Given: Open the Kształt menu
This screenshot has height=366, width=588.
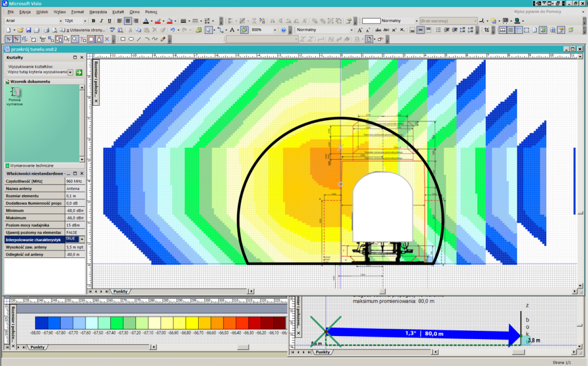Looking at the screenshot, I should click(x=118, y=11).
